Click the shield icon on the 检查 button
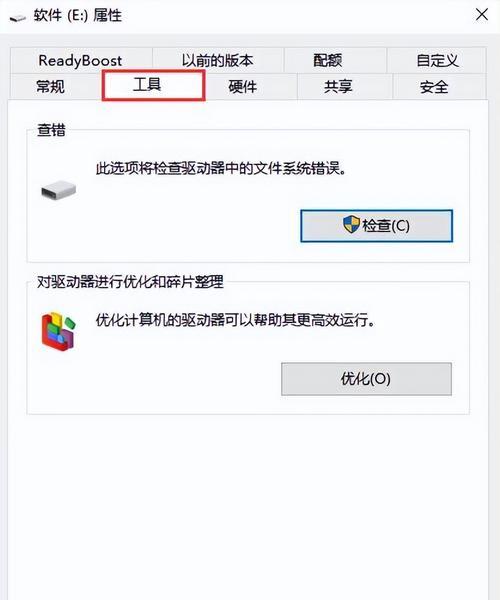Viewport: 500px width, 600px height. (351, 225)
